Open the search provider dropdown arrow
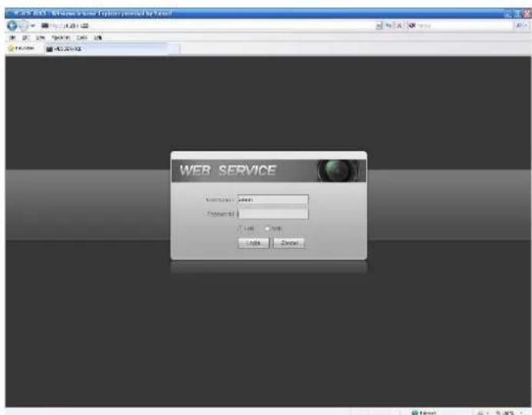Screen dimensions: 532x415 click(x=526, y=25)
